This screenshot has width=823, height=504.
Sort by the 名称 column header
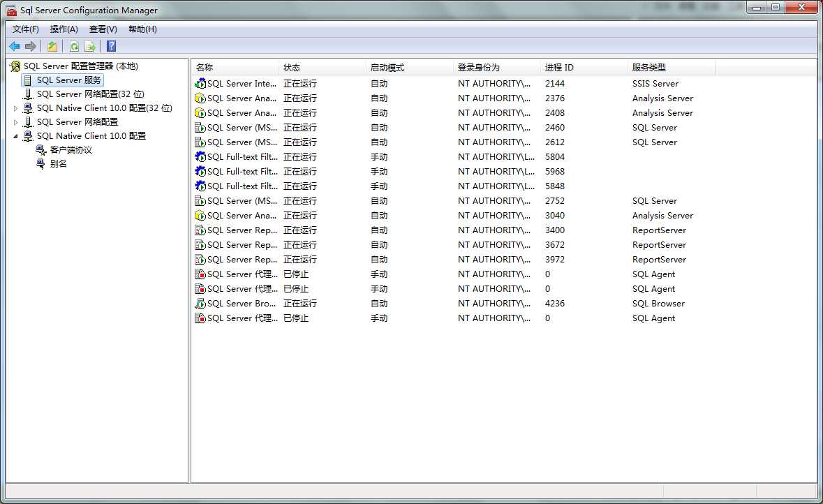point(235,68)
